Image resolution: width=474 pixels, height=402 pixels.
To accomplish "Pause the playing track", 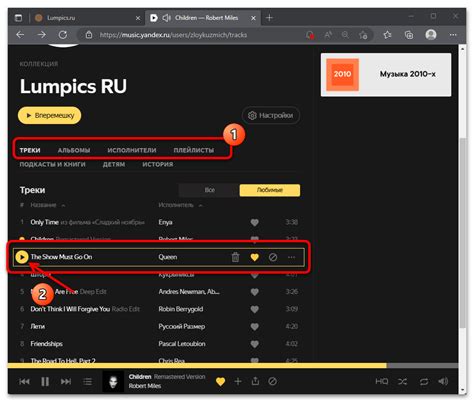I will 45,381.
